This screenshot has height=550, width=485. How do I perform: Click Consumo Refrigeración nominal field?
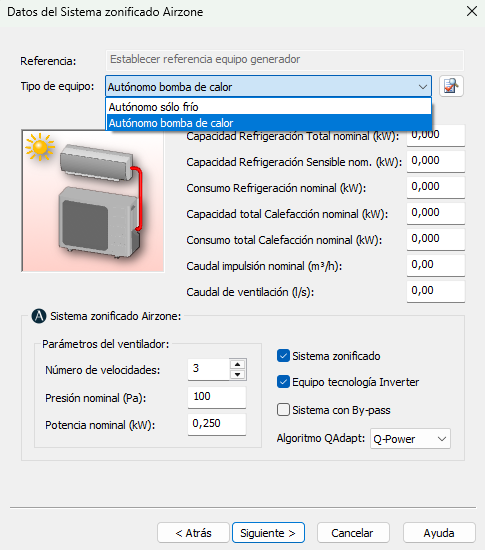pyautogui.click(x=436, y=187)
